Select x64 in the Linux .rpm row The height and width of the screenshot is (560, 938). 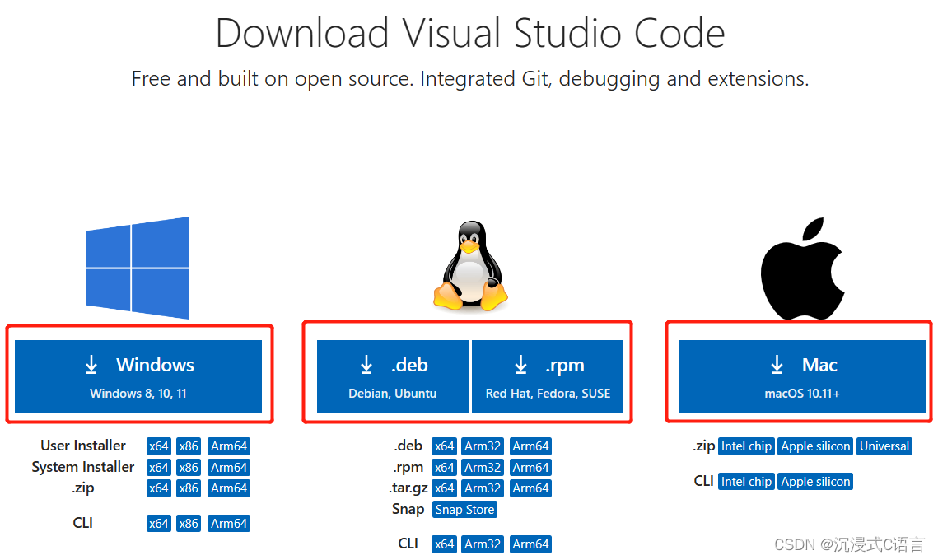point(444,467)
